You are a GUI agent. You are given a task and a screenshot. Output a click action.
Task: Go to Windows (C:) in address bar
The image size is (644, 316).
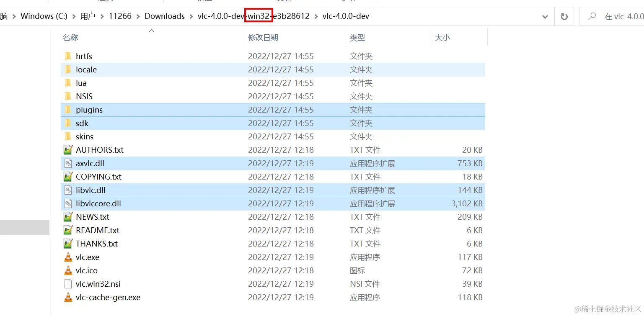click(x=44, y=16)
